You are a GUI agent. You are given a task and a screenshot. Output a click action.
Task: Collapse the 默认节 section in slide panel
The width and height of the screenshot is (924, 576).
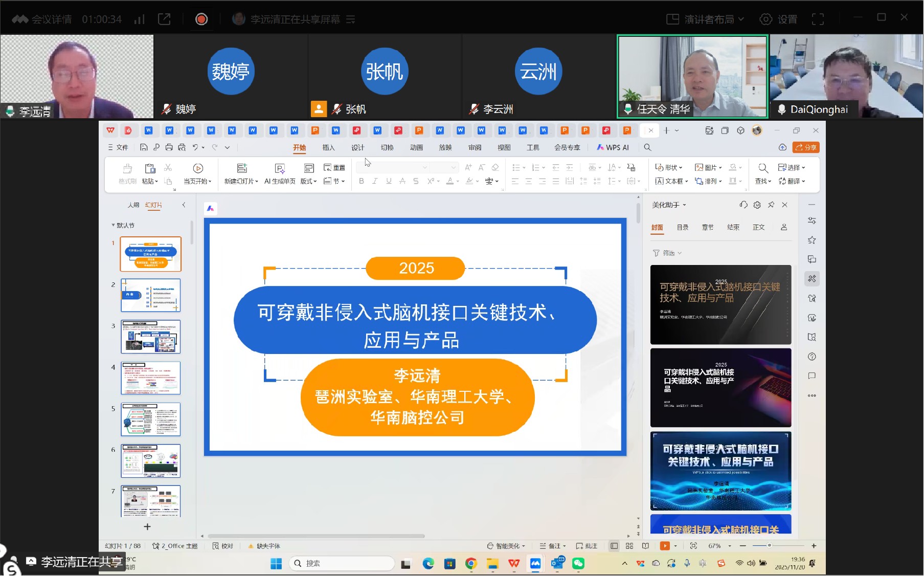113,225
